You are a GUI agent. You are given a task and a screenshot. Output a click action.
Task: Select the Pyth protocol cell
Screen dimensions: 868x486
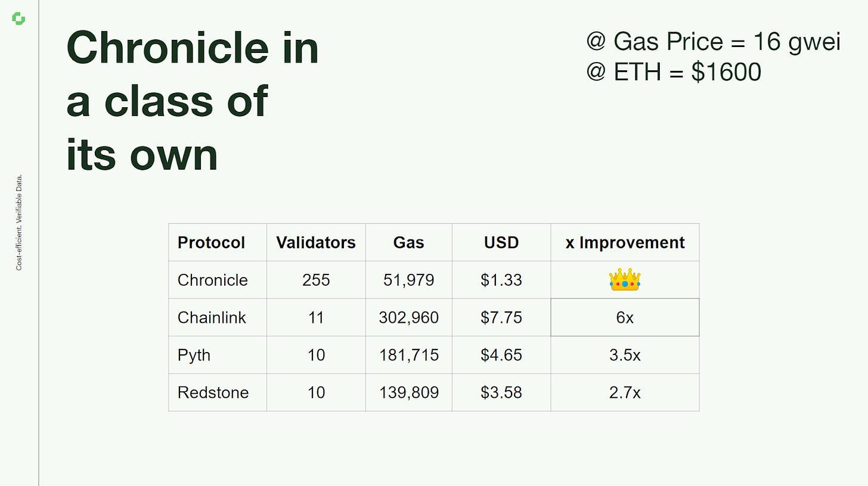point(194,355)
